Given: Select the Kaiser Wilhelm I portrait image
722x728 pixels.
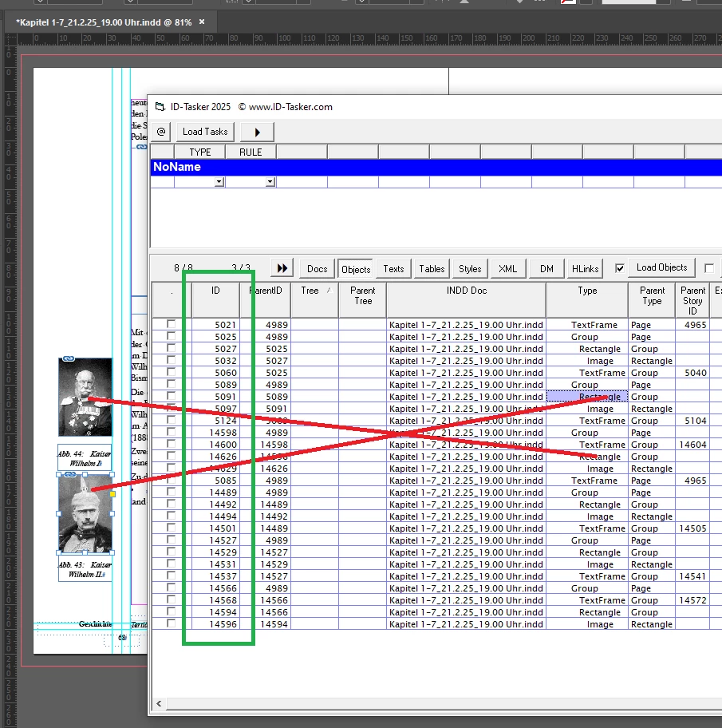Looking at the screenshot, I should (85, 397).
